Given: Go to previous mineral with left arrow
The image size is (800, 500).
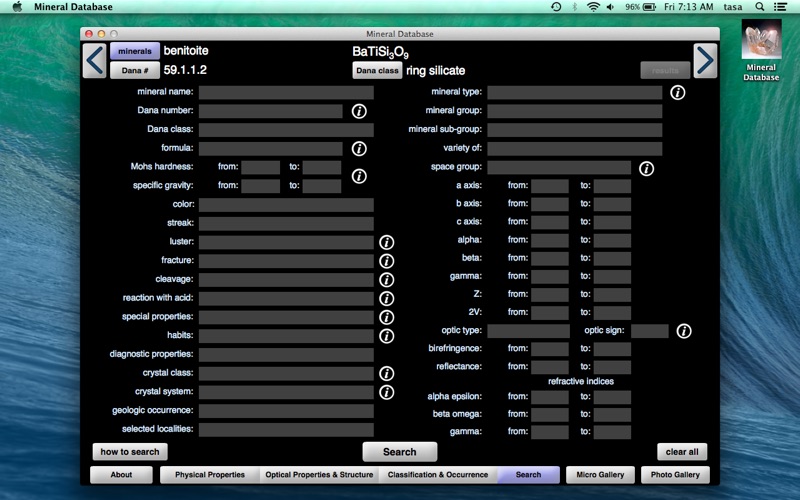Looking at the screenshot, I should (x=95, y=61).
